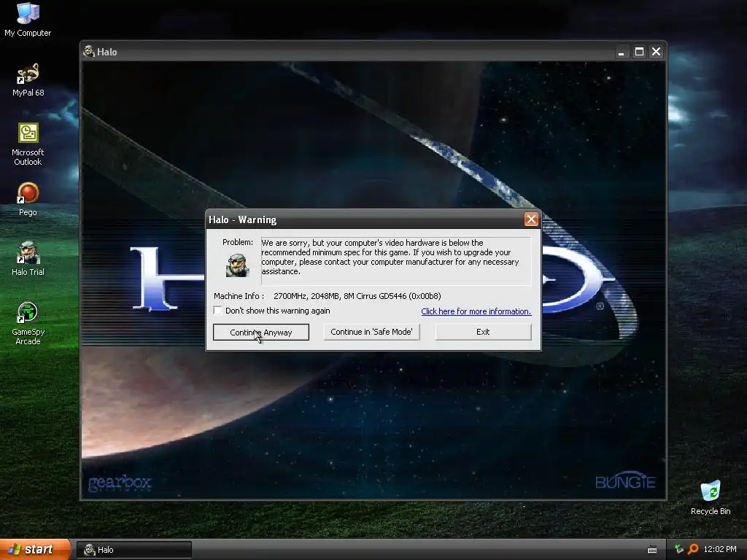Open the Recycle Bin icon

tap(711, 498)
